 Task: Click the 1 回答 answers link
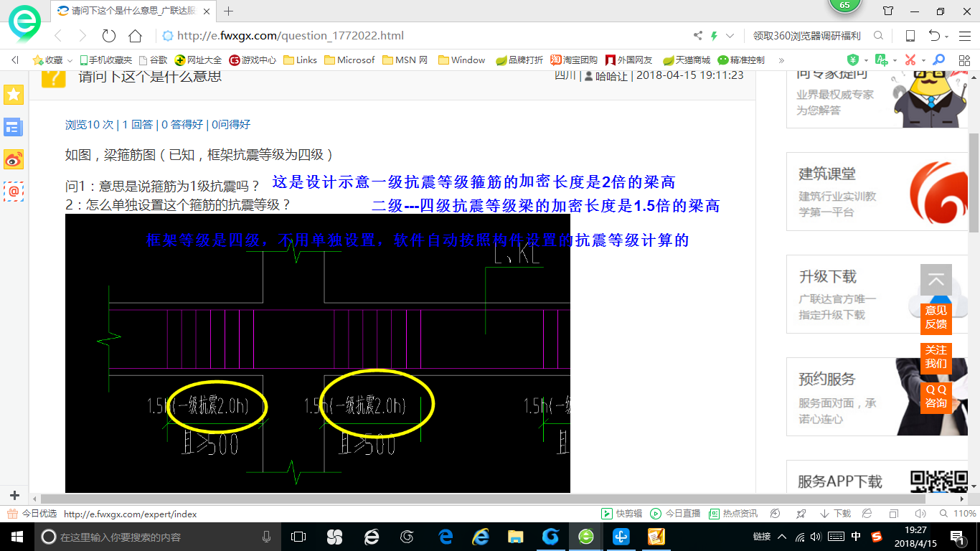137,124
